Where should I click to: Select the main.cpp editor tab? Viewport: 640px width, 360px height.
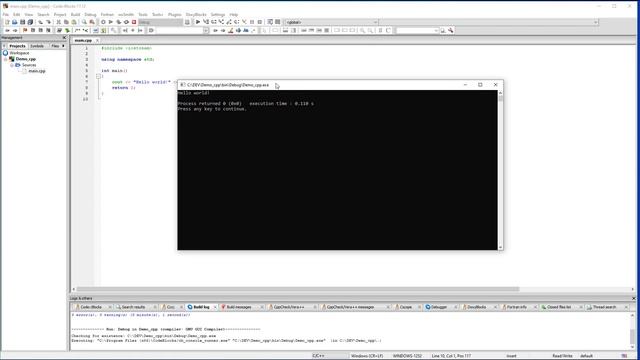tap(83, 40)
